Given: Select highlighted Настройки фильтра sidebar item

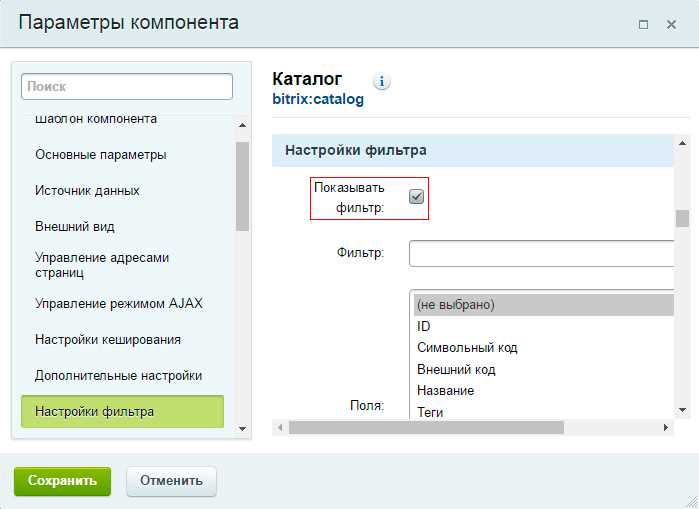Looking at the screenshot, I should pyautogui.click(x=123, y=411).
